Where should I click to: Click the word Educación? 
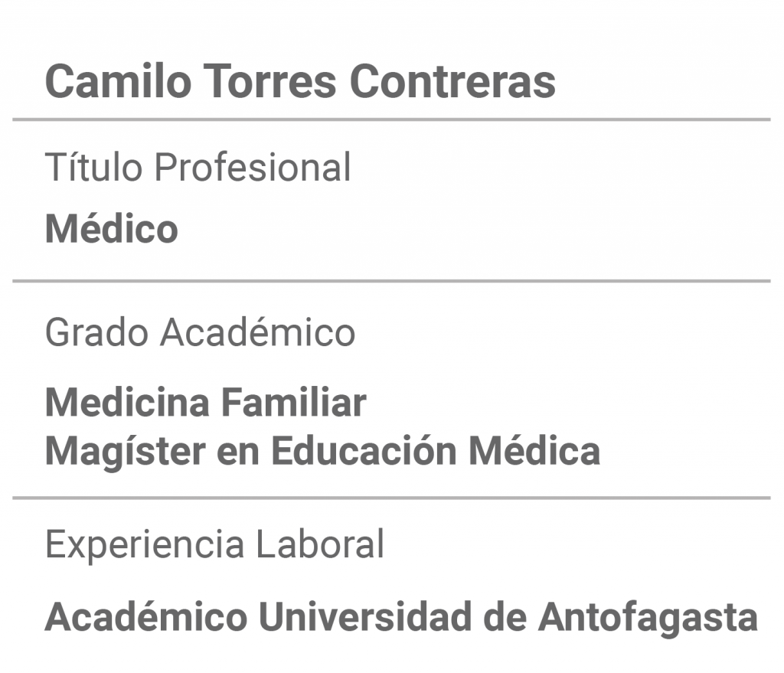point(364,450)
